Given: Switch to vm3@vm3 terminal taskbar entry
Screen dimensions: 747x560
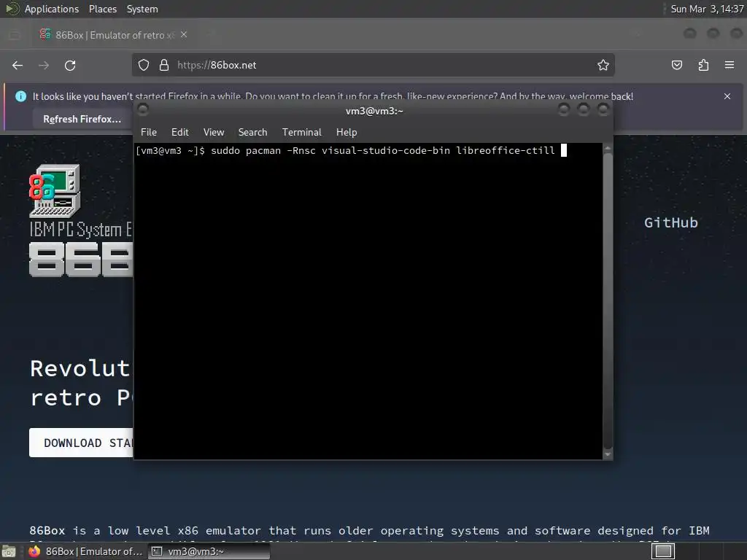Looking at the screenshot, I should (x=209, y=551).
